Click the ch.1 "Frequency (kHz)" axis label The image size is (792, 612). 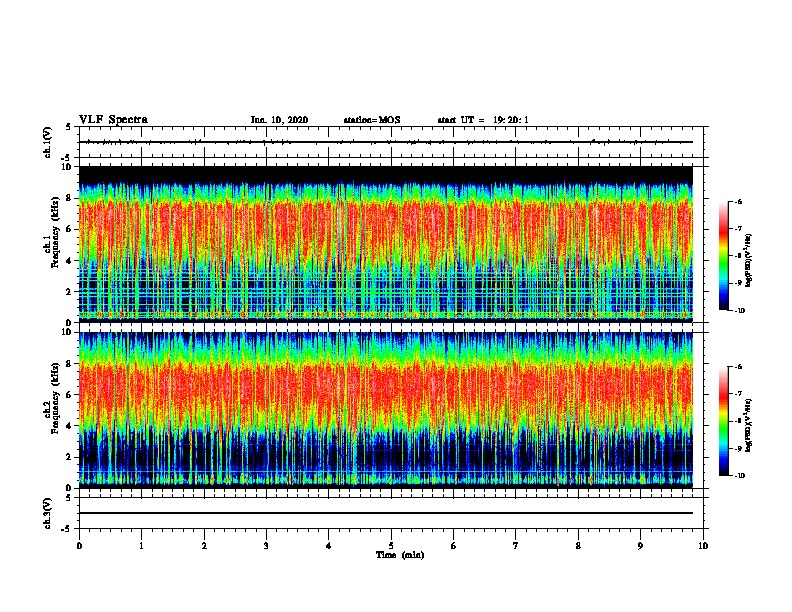click(56, 232)
